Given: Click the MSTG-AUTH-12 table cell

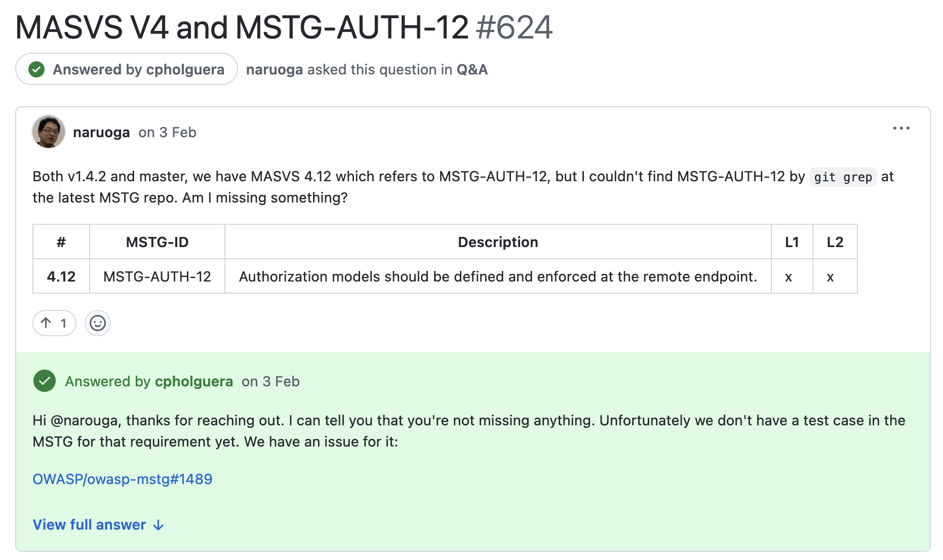Looking at the screenshot, I should (x=157, y=276).
